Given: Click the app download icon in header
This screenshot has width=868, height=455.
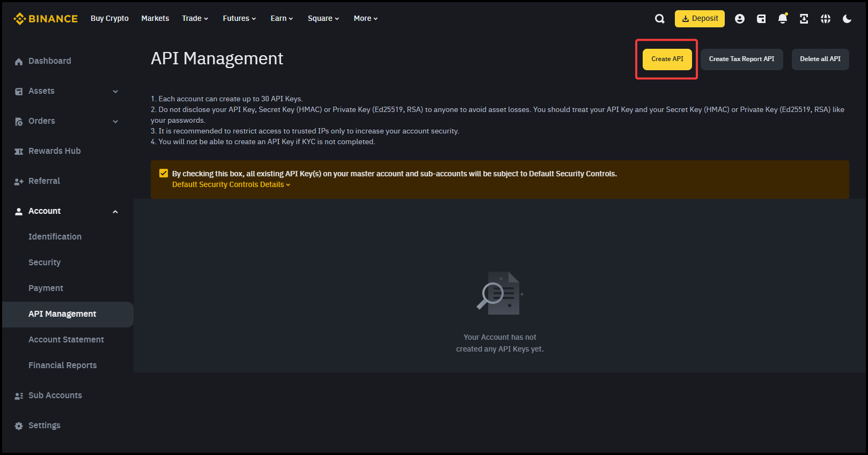Looking at the screenshot, I should click(x=804, y=19).
